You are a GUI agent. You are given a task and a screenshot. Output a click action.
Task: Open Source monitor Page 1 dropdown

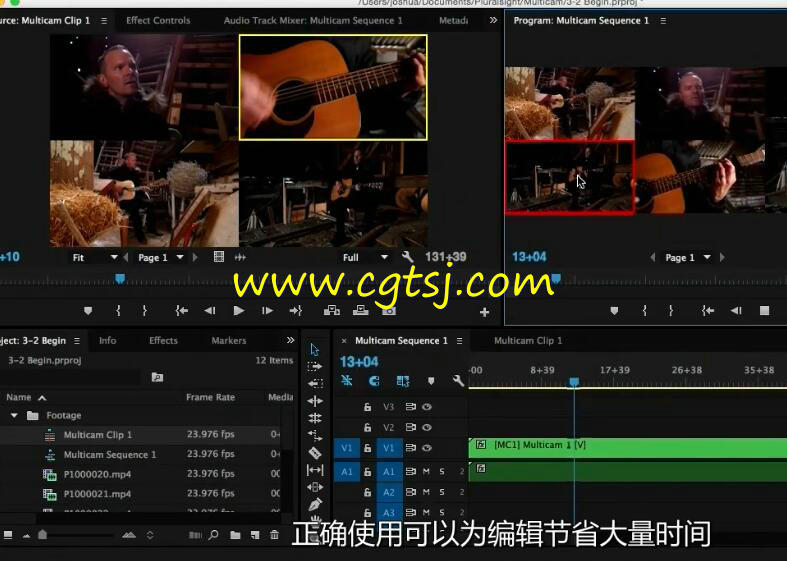click(161, 257)
